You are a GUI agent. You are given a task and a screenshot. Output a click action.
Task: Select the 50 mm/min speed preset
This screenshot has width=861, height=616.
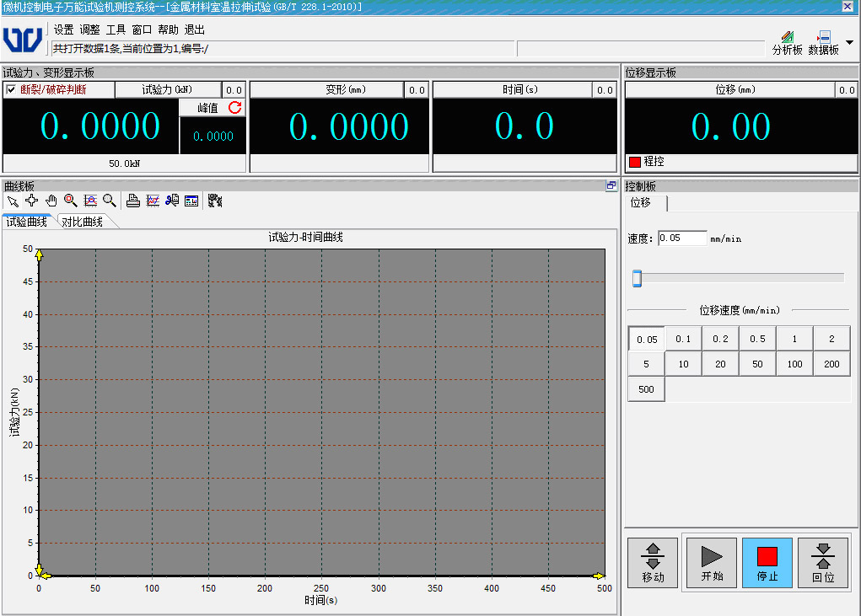757,364
